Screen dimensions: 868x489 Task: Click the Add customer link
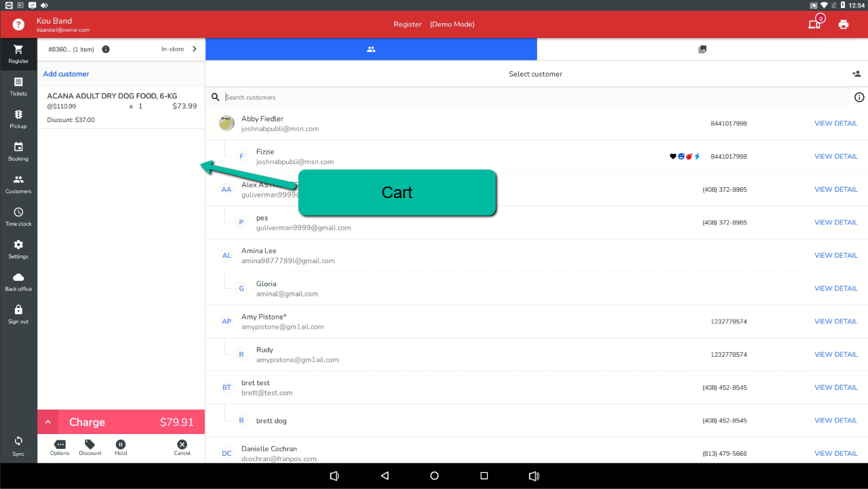click(66, 74)
